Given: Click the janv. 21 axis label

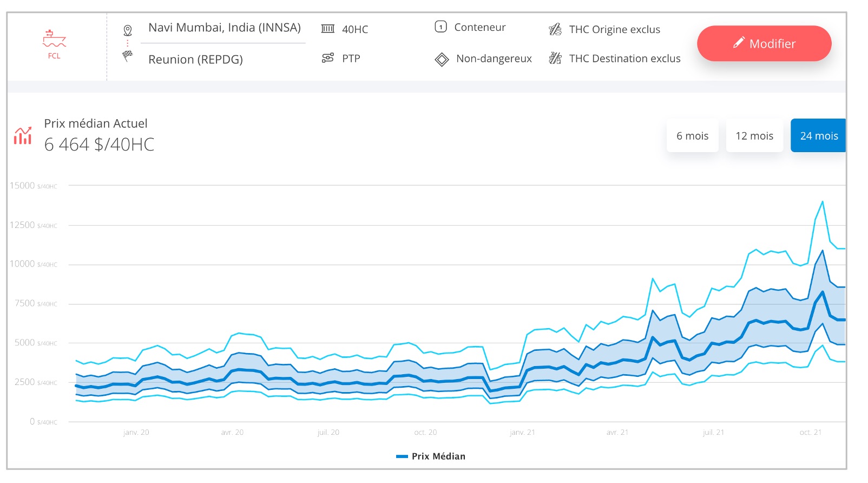Looking at the screenshot, I should [x=522, y=433].
